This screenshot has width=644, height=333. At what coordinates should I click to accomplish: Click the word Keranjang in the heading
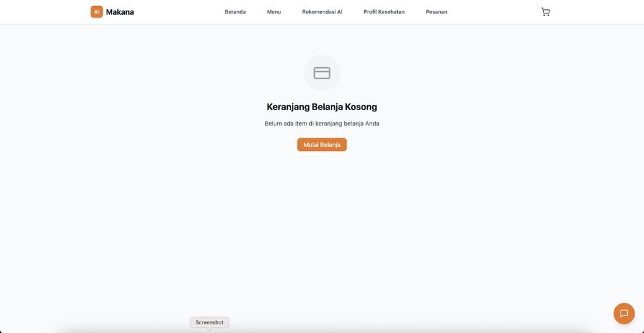coord(288,107)
